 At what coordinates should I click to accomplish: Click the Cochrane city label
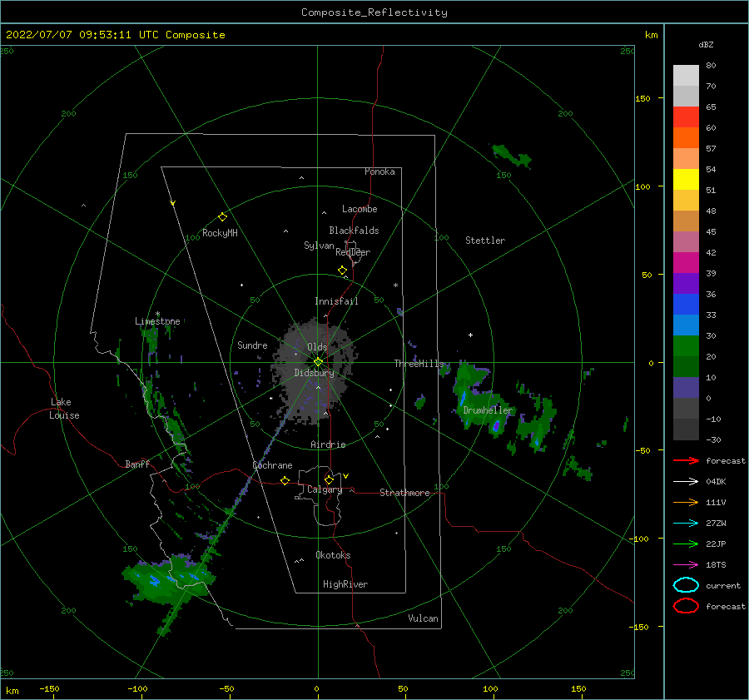click(272, 465)
